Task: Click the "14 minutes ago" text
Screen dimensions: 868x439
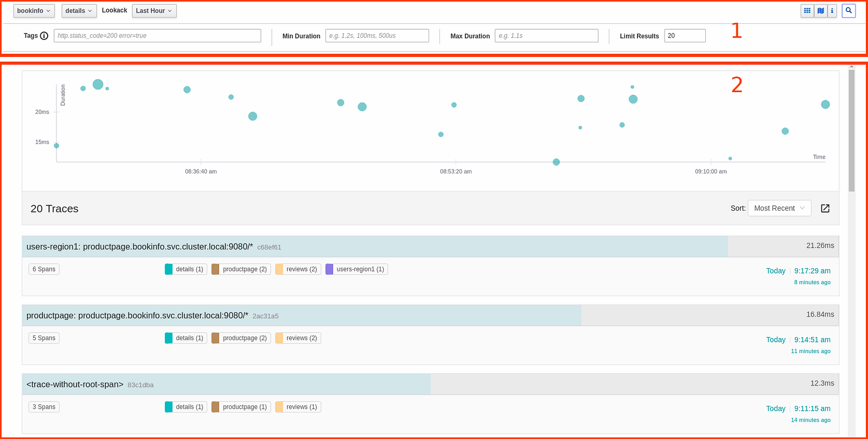Action: [x=810, y=420]
